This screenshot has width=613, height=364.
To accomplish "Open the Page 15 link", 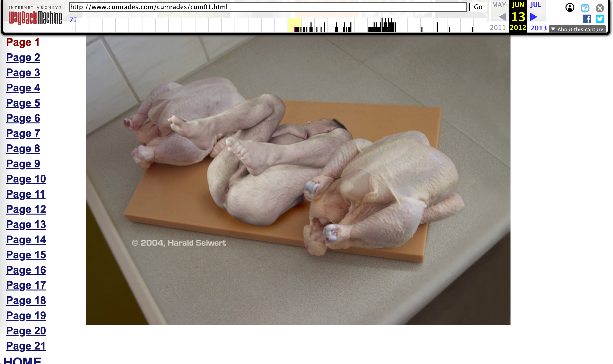I will [26, 255].
